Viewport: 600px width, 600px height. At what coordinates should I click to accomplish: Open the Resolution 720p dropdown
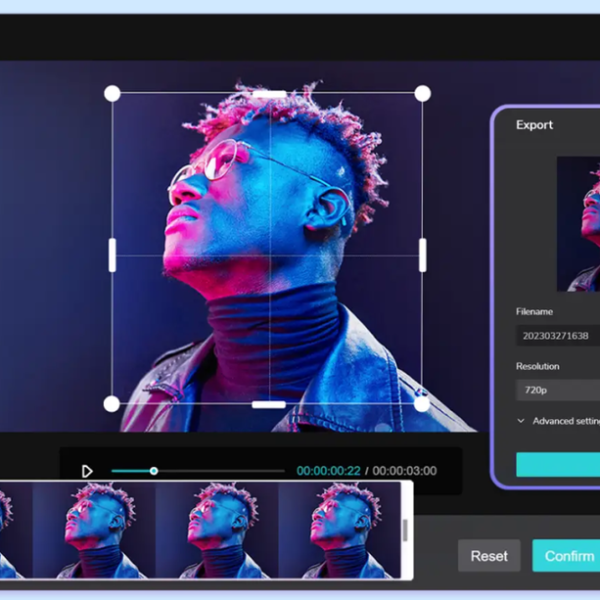pyautogui.click(x=558, y=390)
